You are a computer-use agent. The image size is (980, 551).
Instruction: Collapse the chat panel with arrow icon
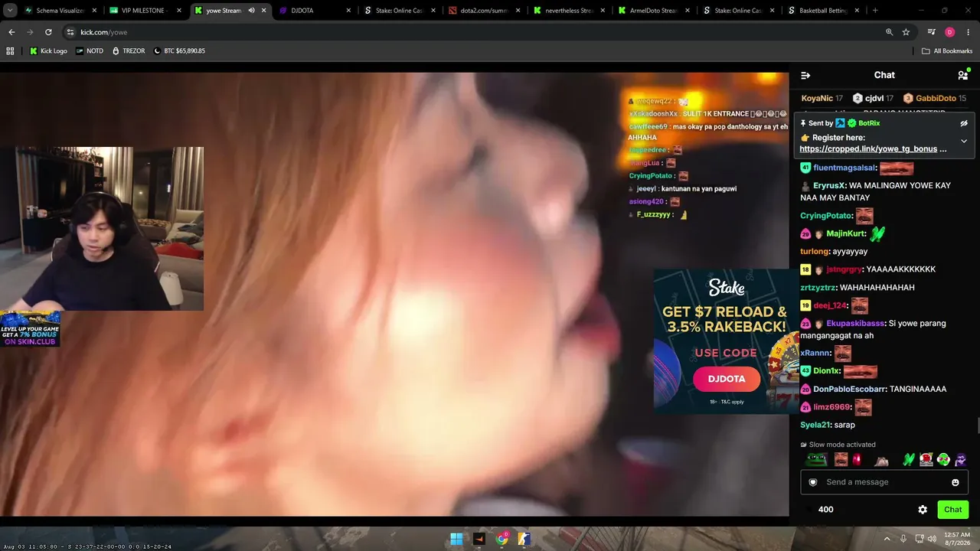[x=805, y=75]
